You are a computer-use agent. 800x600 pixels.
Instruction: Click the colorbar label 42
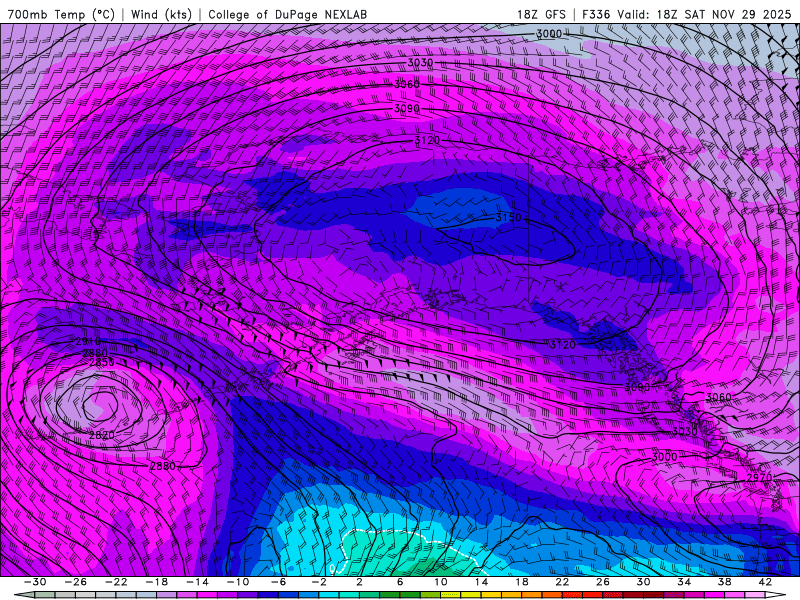coord(765,582)
